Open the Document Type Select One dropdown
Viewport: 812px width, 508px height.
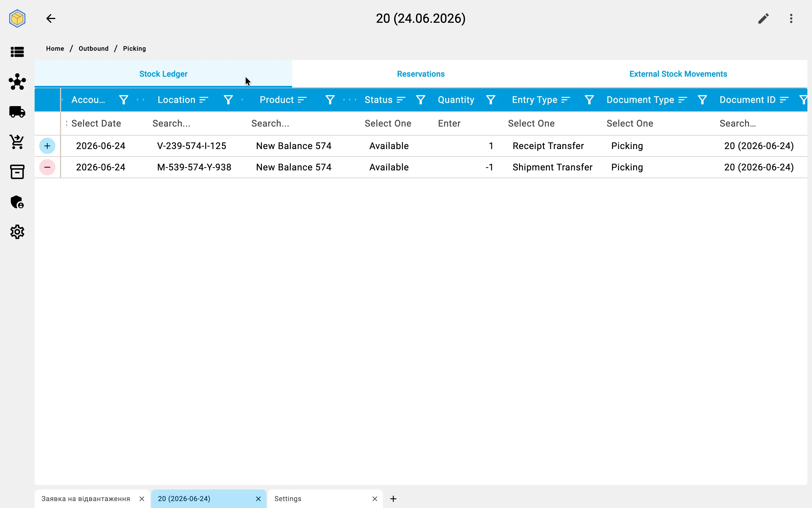click(x=630, y=123)
